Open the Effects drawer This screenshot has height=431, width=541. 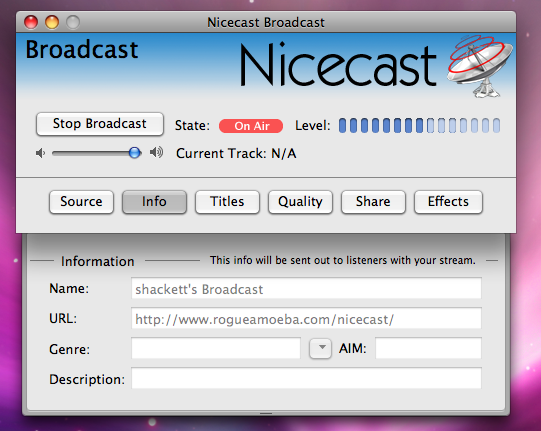(x=448, y=202)
